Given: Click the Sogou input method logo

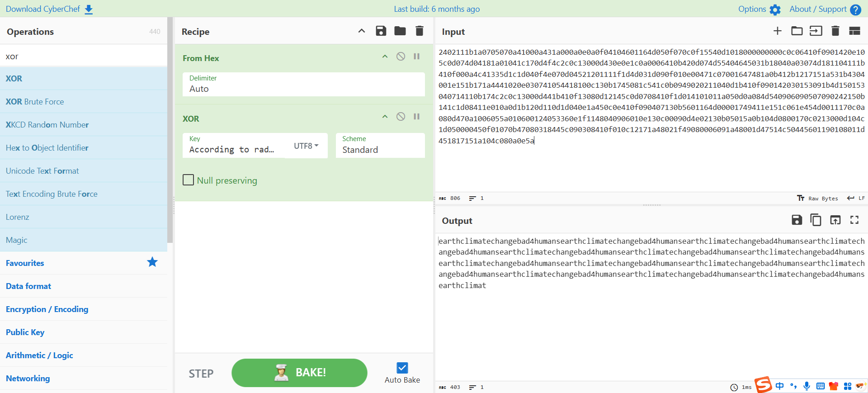Looking at the screenshot, I should coord(763,385).
